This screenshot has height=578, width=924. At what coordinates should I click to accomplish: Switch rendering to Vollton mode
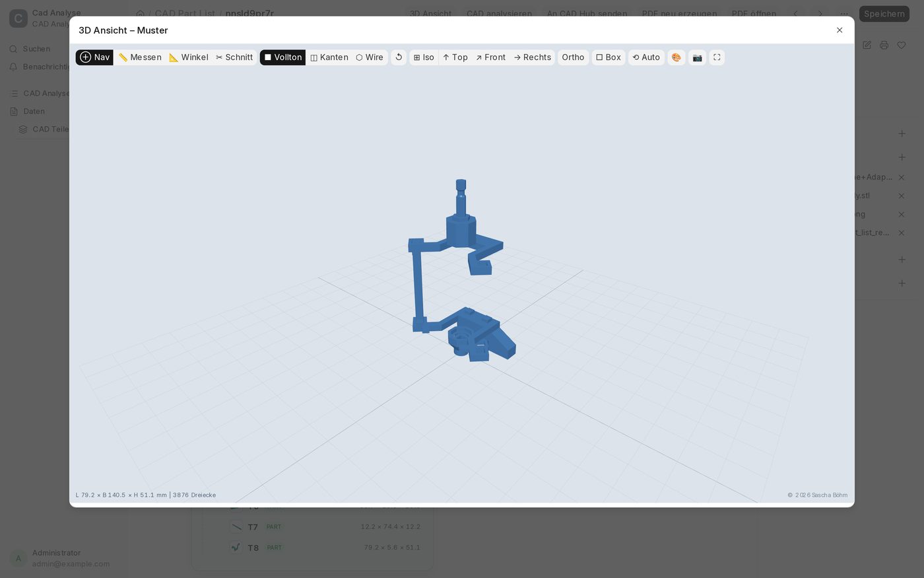[282, 57]
